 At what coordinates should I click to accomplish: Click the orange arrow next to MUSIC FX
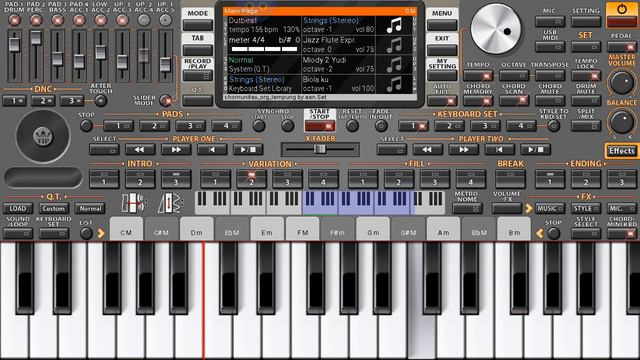529,209
